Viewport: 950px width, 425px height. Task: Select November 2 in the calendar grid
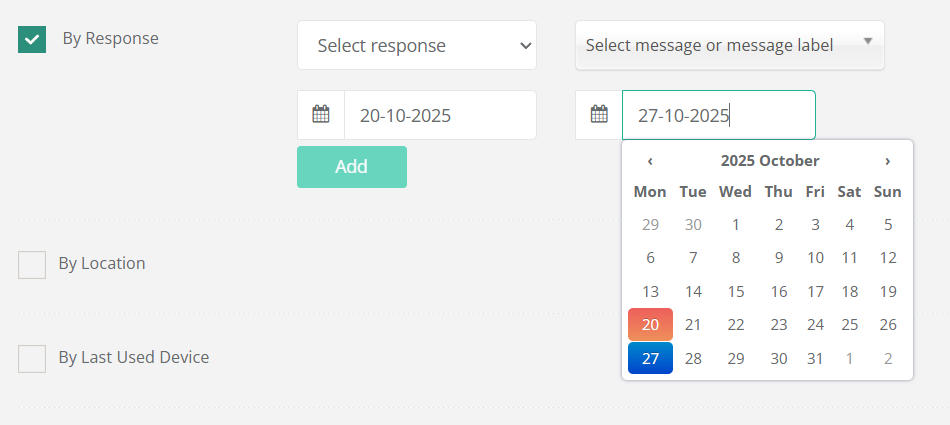tap(887, 358)
